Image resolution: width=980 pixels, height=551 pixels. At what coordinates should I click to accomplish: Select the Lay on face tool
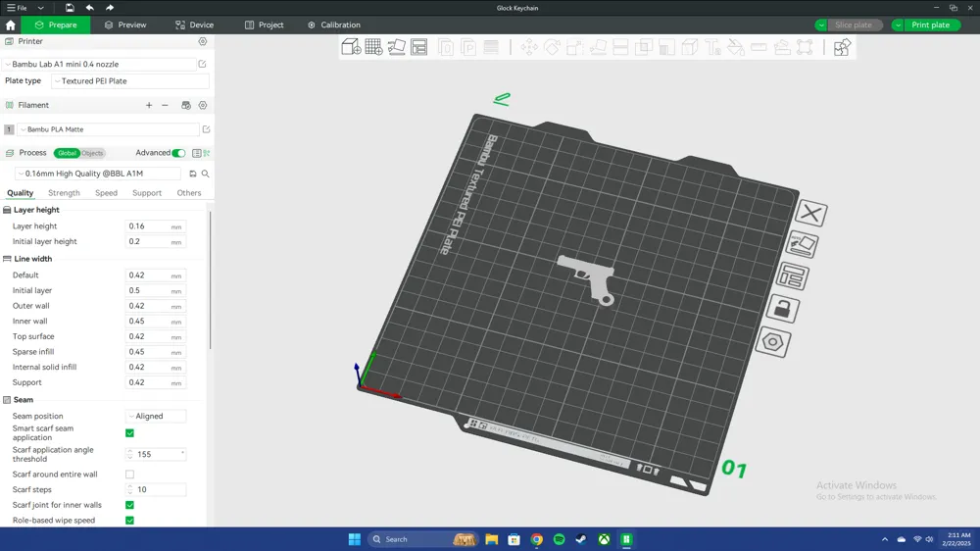click(x=598, y=47)
